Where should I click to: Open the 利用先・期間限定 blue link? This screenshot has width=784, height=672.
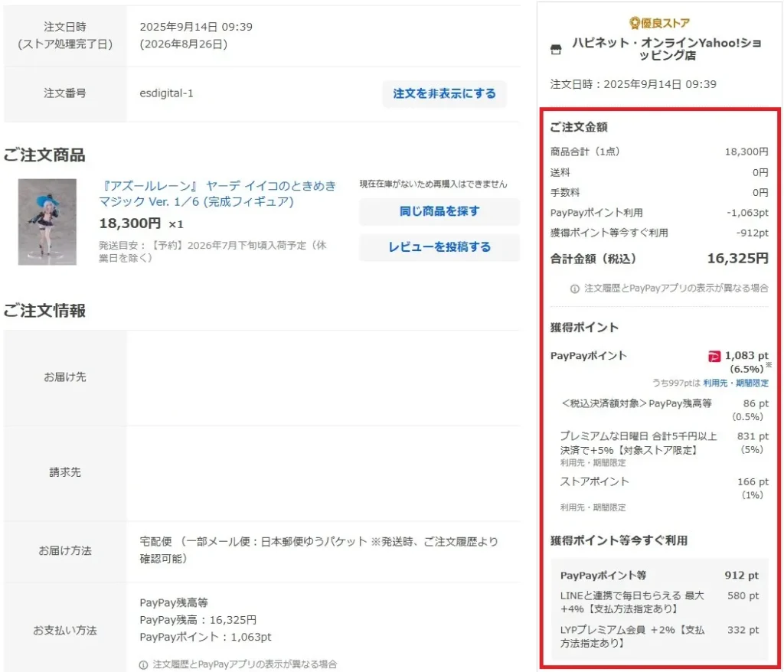coord(736,383)
